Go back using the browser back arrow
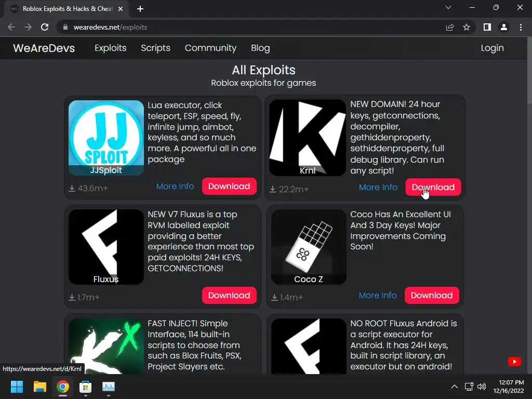Screen dimensions: 532x399 point(11,27)
